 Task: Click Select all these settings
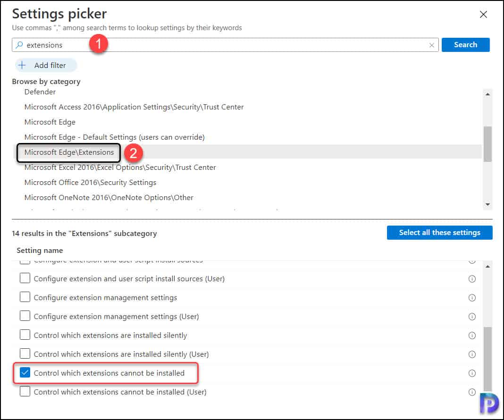coord(439,232)
